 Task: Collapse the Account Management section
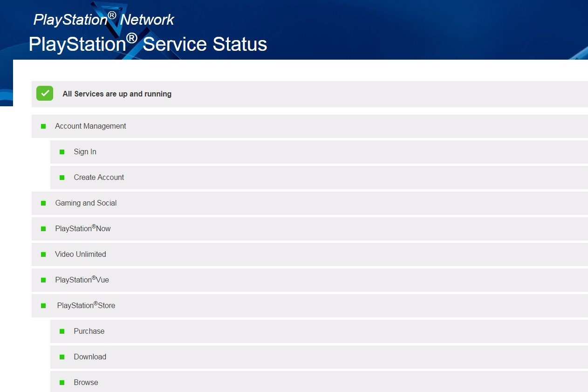pos(90,126)
